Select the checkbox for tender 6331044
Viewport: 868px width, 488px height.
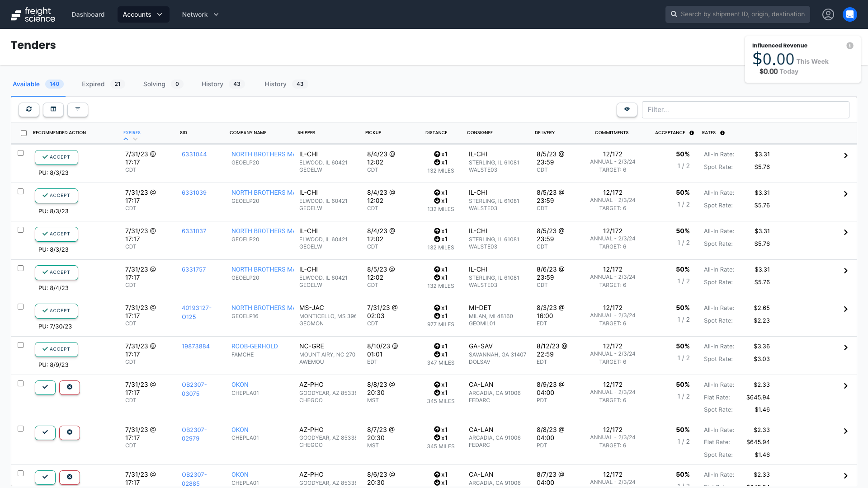click(20, 153)
